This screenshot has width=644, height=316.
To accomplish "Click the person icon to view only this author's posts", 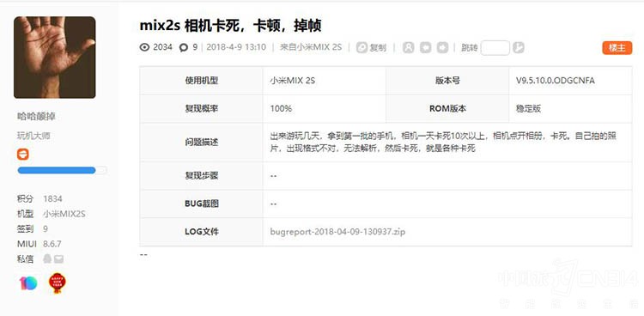I will (x=408, y=48).
